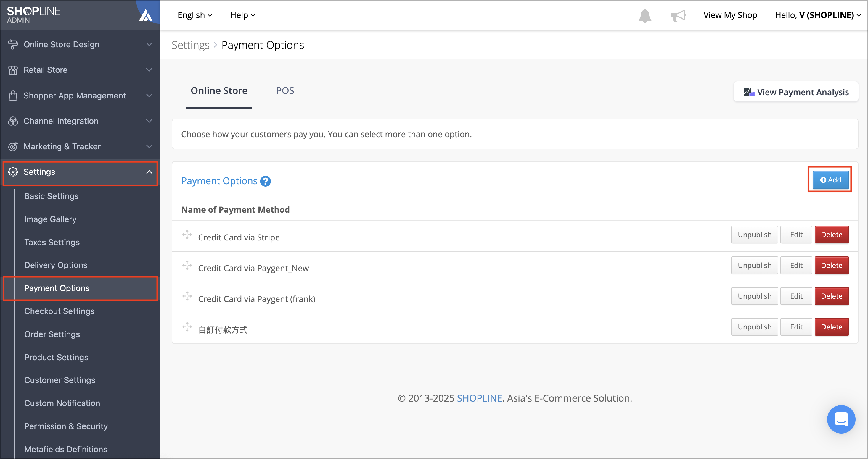
Task: Open the announcements megaphone icon
Action: click(678, 15)
